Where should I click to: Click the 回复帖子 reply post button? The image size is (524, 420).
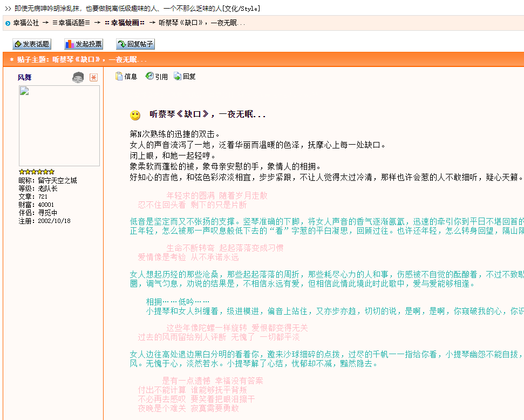tap(135, 44)
